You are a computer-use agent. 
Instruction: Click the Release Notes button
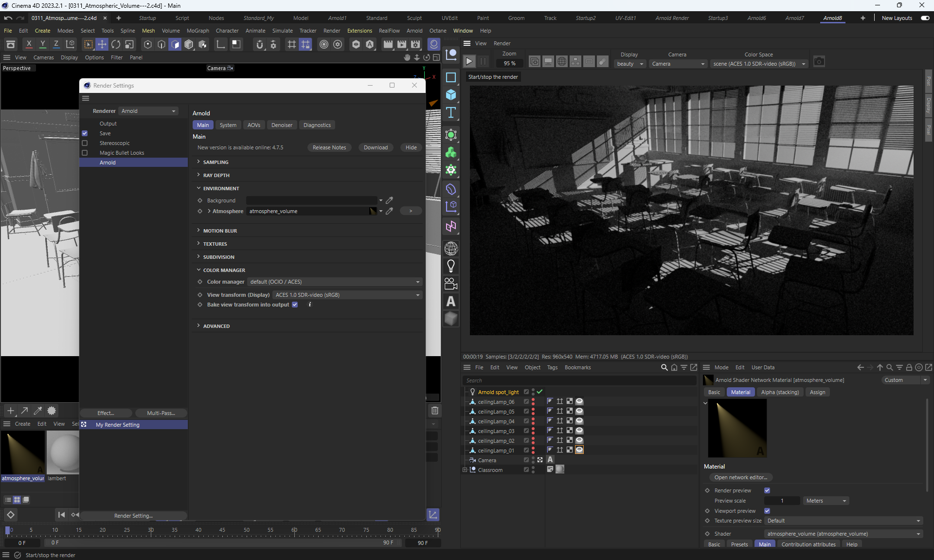pos(329,147)
